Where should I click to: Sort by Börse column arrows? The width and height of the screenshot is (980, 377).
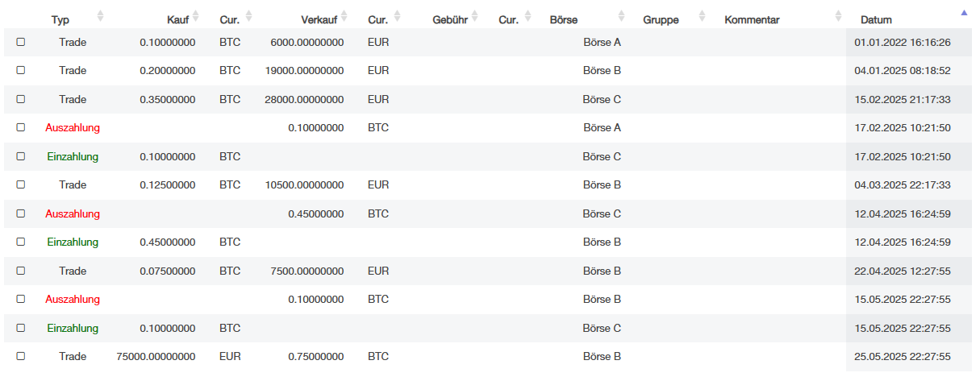[621, 16]
